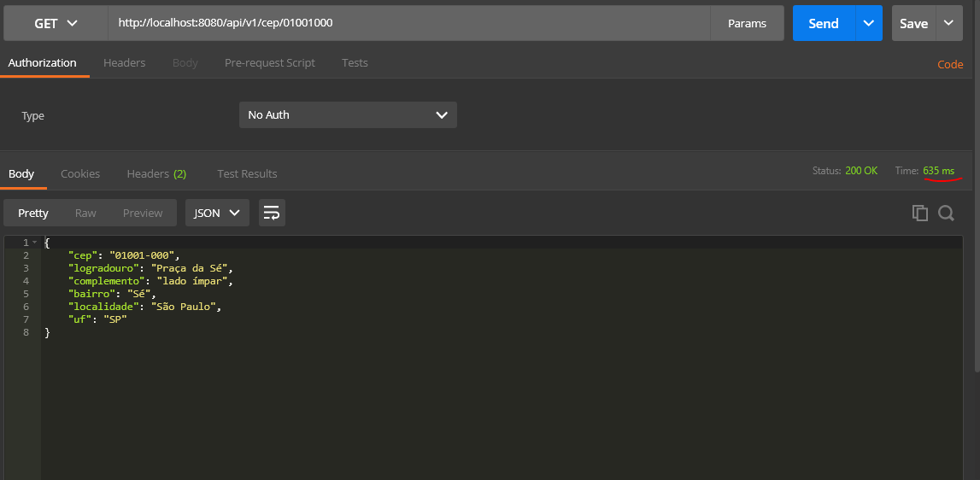Click the "uf": "SP" line
This screenshot has height=480, width=980.
coord(98,319)
